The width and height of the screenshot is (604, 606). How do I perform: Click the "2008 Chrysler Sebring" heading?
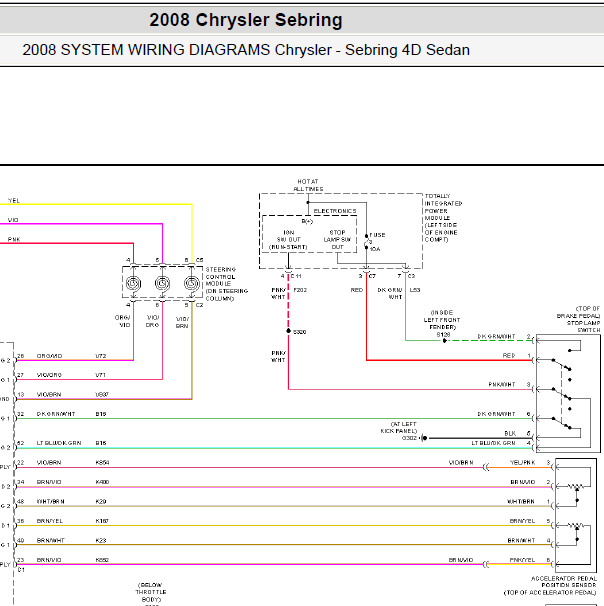[246, 20]
